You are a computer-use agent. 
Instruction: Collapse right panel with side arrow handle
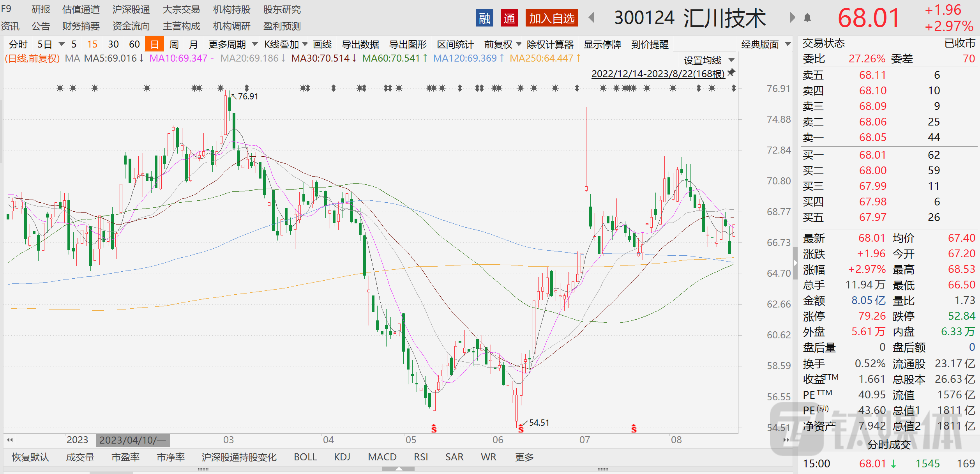(795, 263)
